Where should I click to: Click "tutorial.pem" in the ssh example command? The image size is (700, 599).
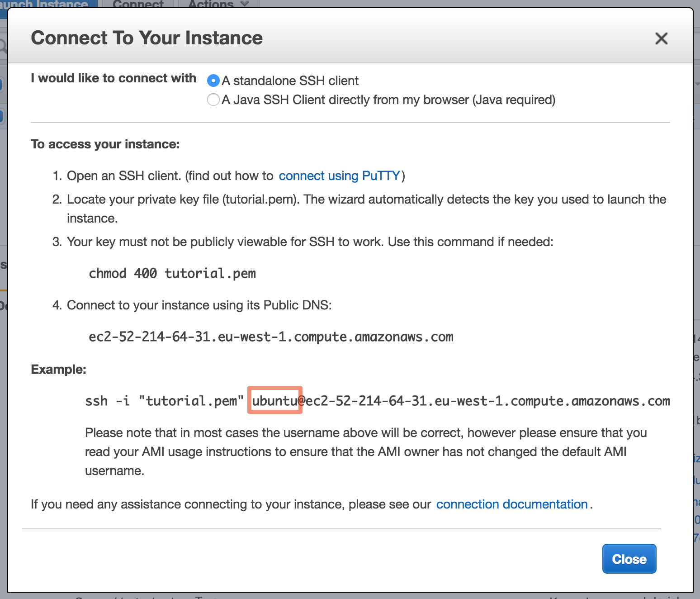point(191,401)
